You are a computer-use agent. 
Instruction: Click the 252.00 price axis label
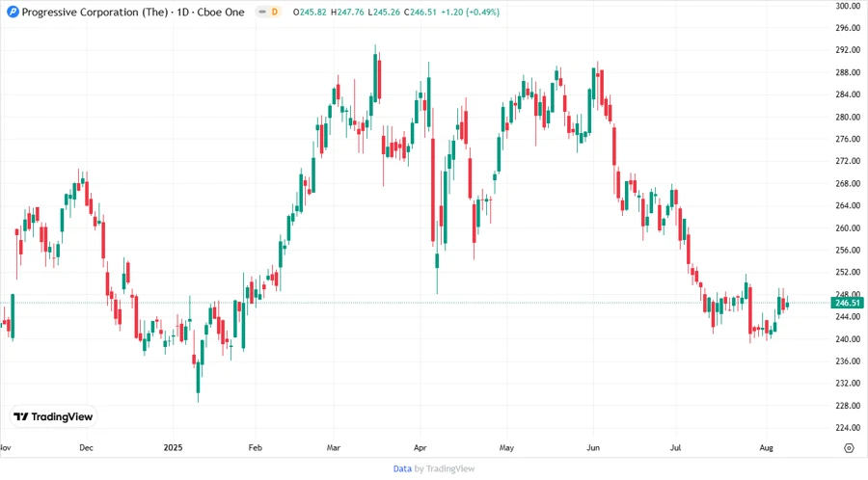(848, 272)
